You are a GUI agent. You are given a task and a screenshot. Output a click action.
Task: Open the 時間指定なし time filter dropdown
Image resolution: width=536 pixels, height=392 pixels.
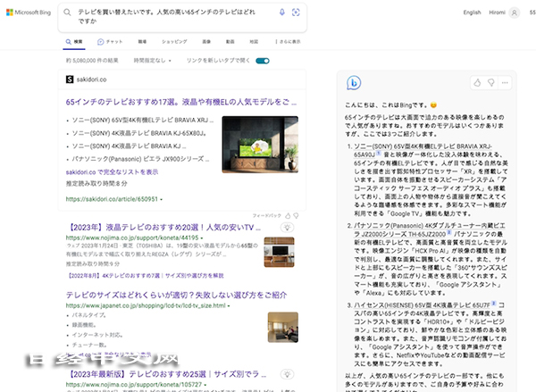153,61
